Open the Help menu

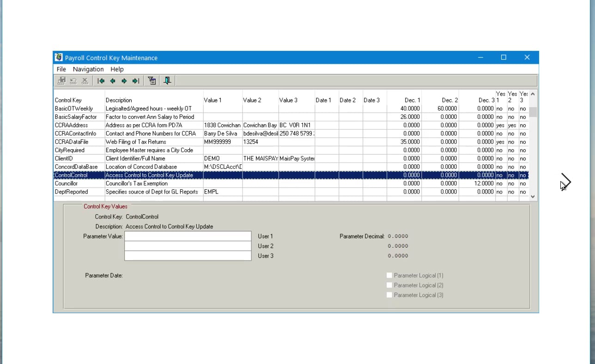tap(117, 69)
